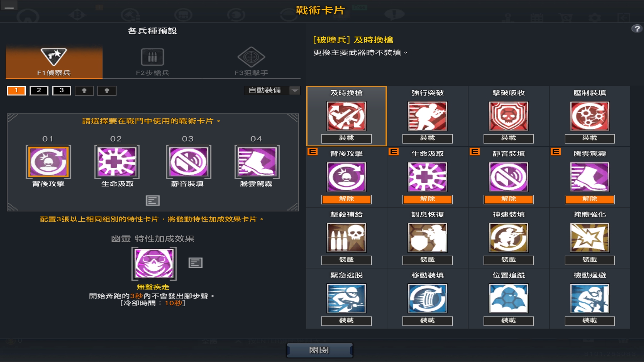This screenshot has width=644, height=362.
Task: Select the 機動迴避 card icon
Action: tap(590, 298)
